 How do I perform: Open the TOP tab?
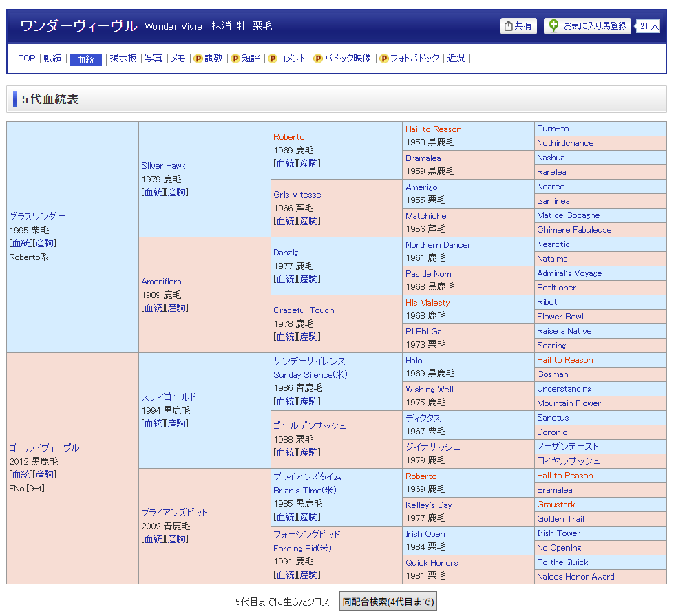27,59
